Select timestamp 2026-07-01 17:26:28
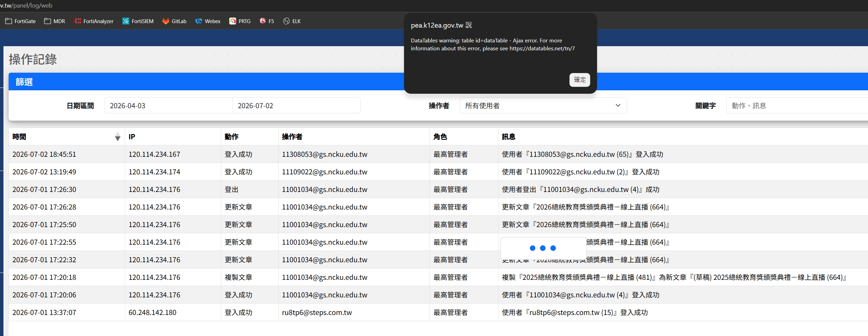 [x=44, y=207]
